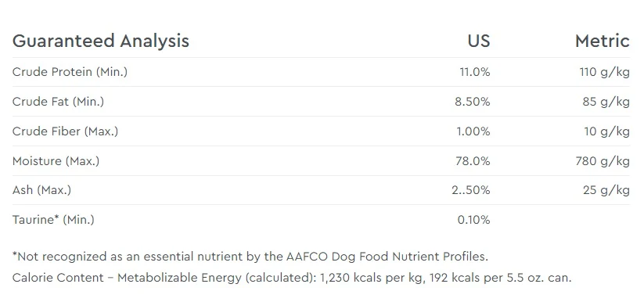Image resolution: width=644 pixels, height=302 pixels.
Task: Click the 10 g/kg fiber value
Action: pos(606,131)
